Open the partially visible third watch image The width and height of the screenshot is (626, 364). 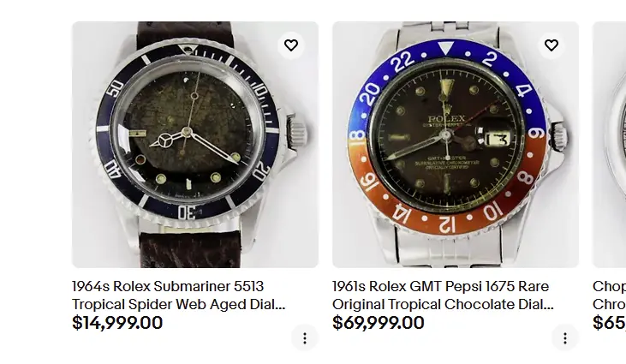point(610,145)
